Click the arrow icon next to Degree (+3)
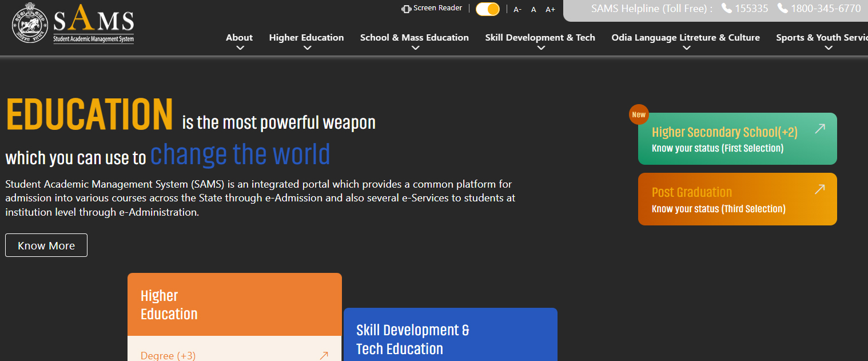The height and width of the screenshot is (361, 868). (x=324, y=356)
